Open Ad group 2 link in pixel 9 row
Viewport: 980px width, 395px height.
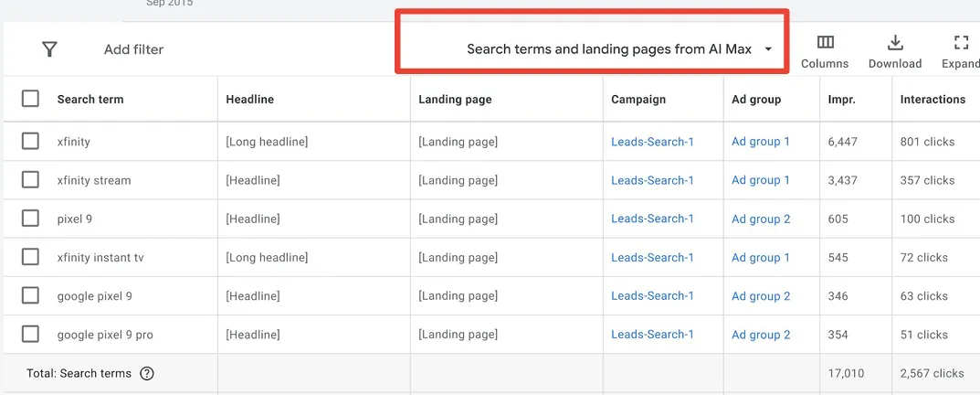[761, 219]
